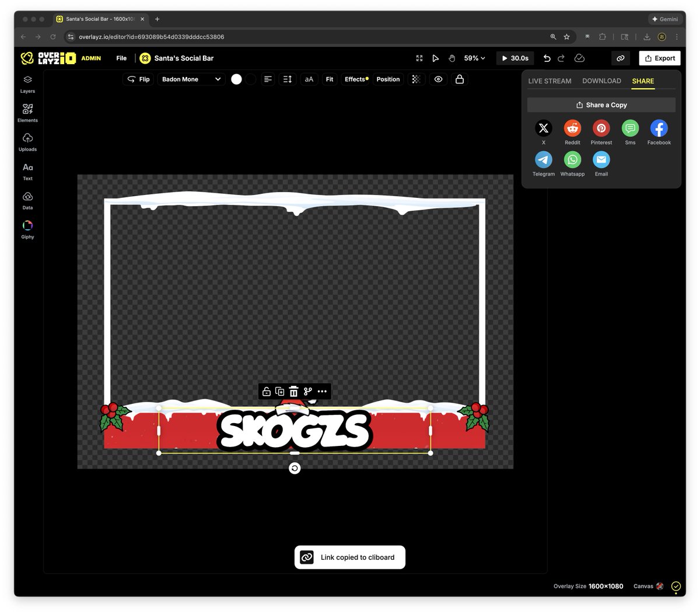Screen dimensions: 700x614
Task: Select the Text tool in the sidebar
Action: [x=27, y=170]
